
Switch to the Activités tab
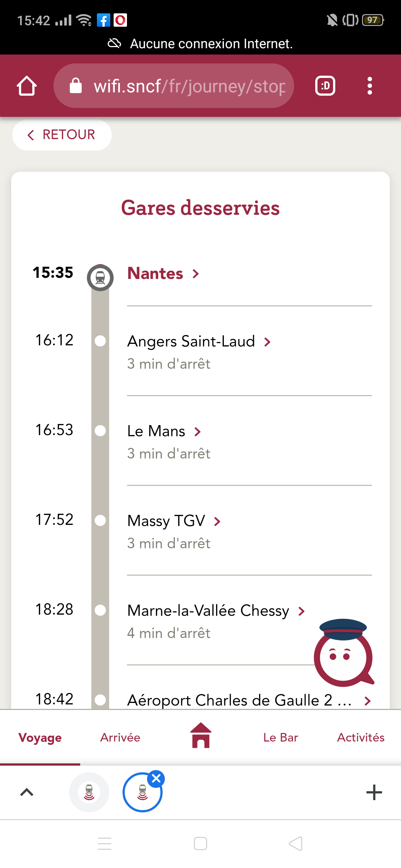pos(361,737)
